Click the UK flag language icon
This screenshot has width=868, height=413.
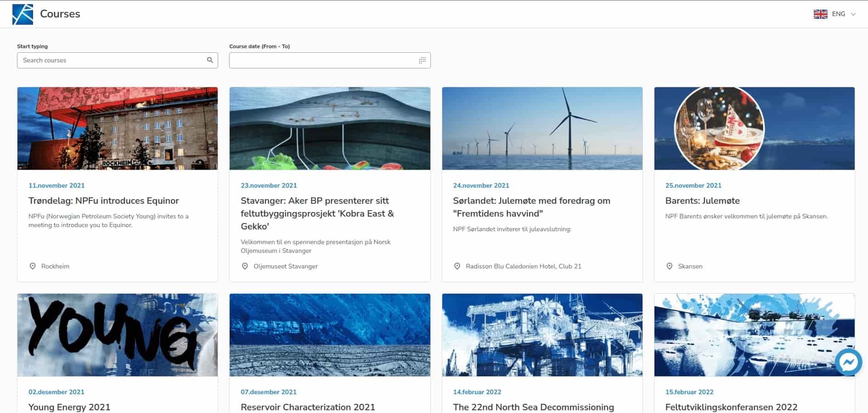click(820, 14)
